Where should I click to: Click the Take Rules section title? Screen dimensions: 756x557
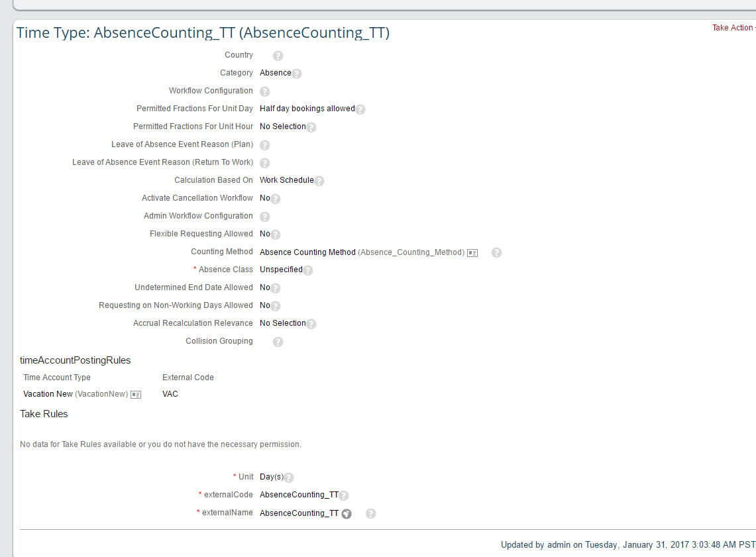point(44,414)
